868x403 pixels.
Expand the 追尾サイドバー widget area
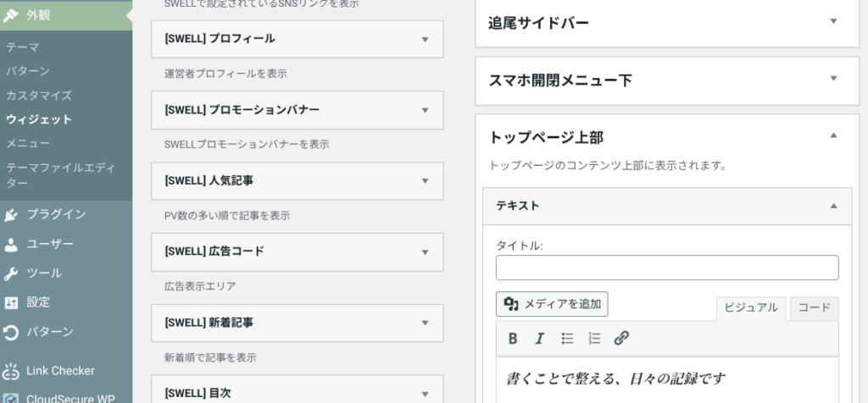coord(833,22)
